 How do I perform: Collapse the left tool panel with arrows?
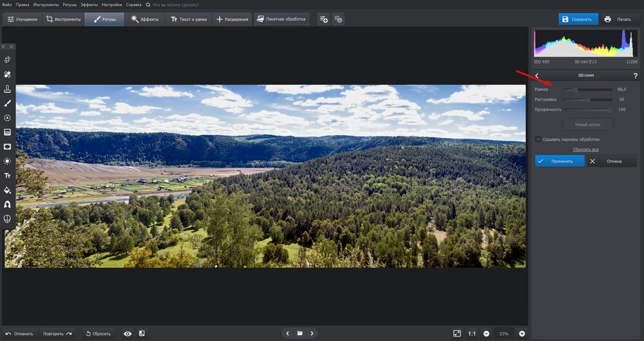pyautogui.click(x=10, y=46)
